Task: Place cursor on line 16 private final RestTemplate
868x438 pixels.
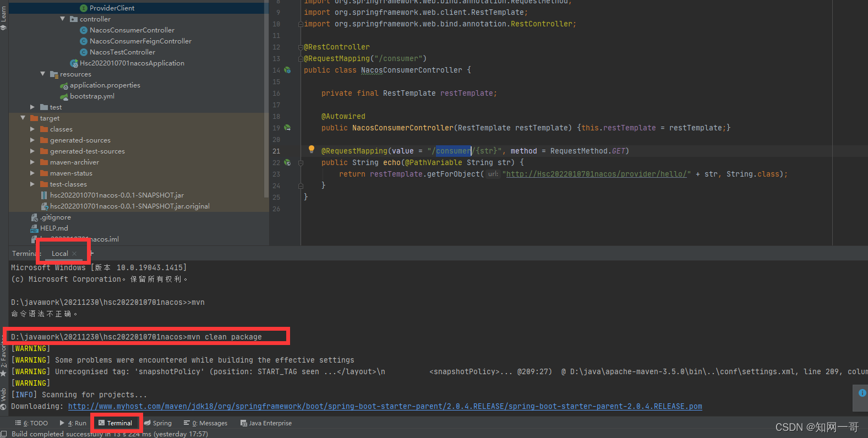Action: (409, 93)
